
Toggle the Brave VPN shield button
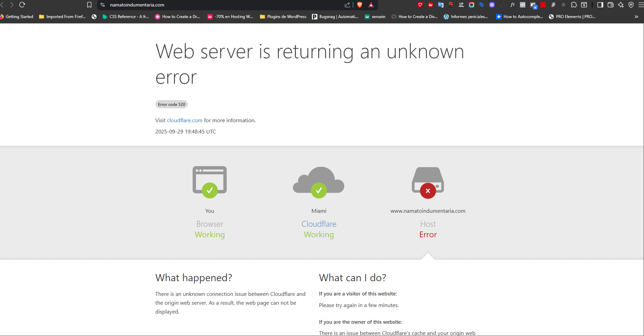[631, 5]
